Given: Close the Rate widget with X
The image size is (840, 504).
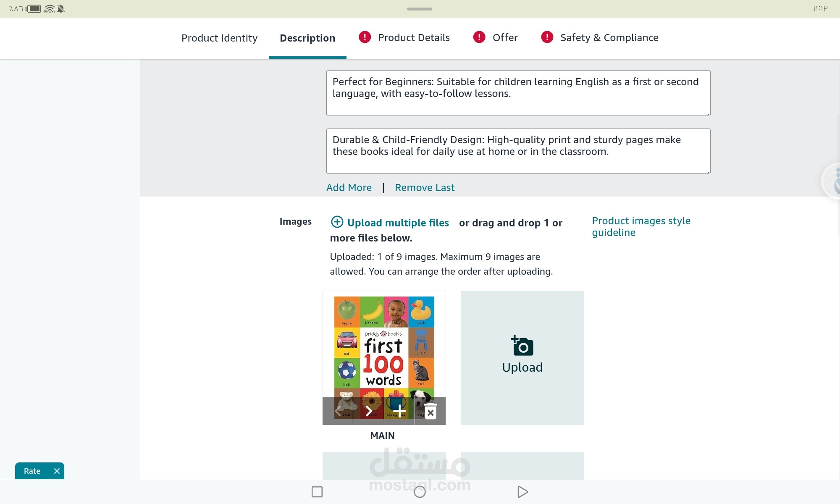Looking at the screenshot, I should click(57, 471).
